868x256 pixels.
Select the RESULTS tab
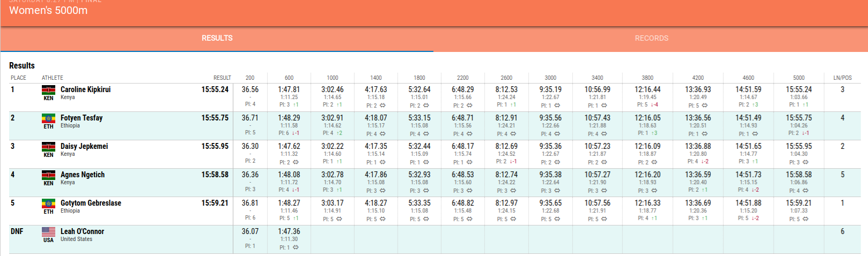pyautogui.click(x=217, y=38)
